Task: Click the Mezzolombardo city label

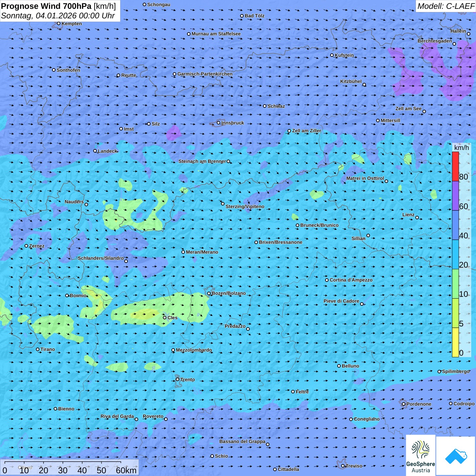Action: click(194, 350)
